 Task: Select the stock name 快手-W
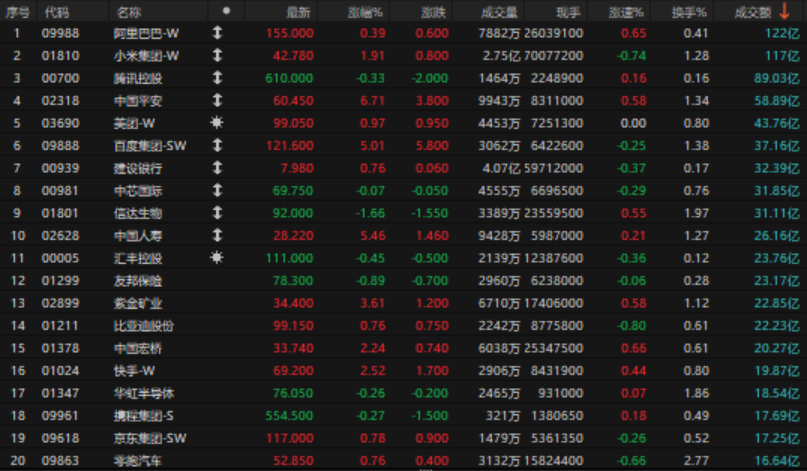[x=134, y=371]
